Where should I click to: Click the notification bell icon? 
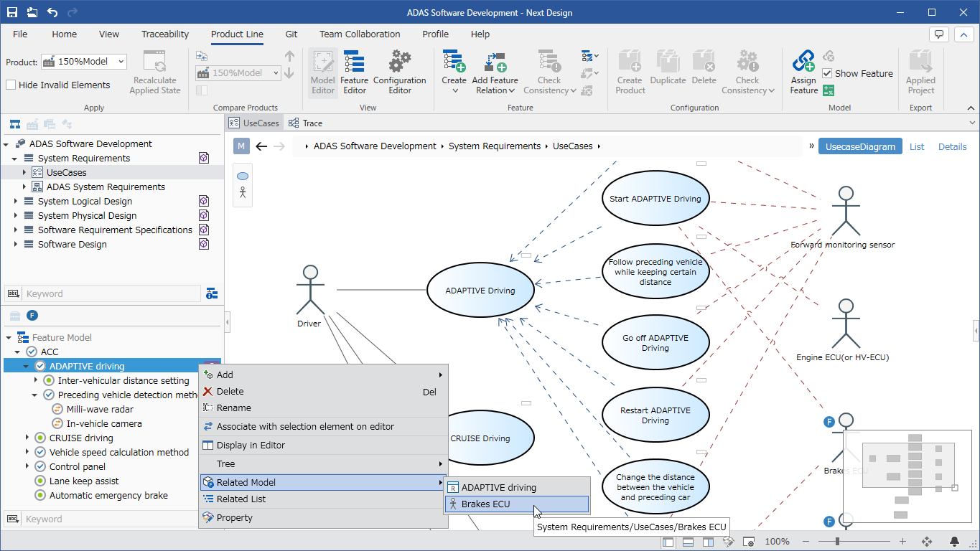pos(955,542)
